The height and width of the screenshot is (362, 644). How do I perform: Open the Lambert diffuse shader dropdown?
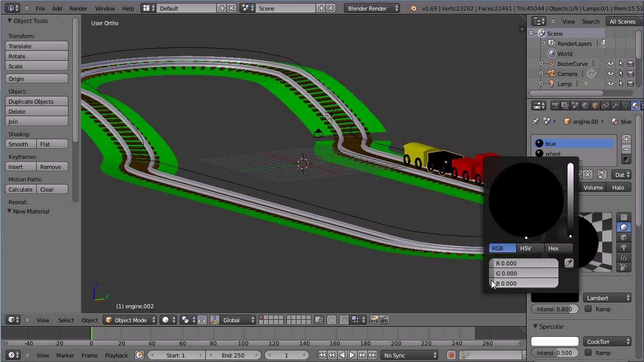[x=608, y=298]
